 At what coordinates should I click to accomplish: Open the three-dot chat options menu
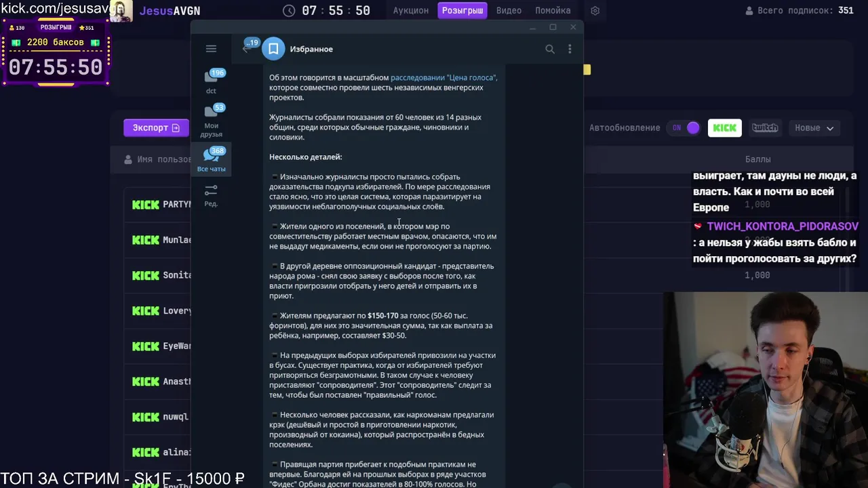[x=570, y=49]
